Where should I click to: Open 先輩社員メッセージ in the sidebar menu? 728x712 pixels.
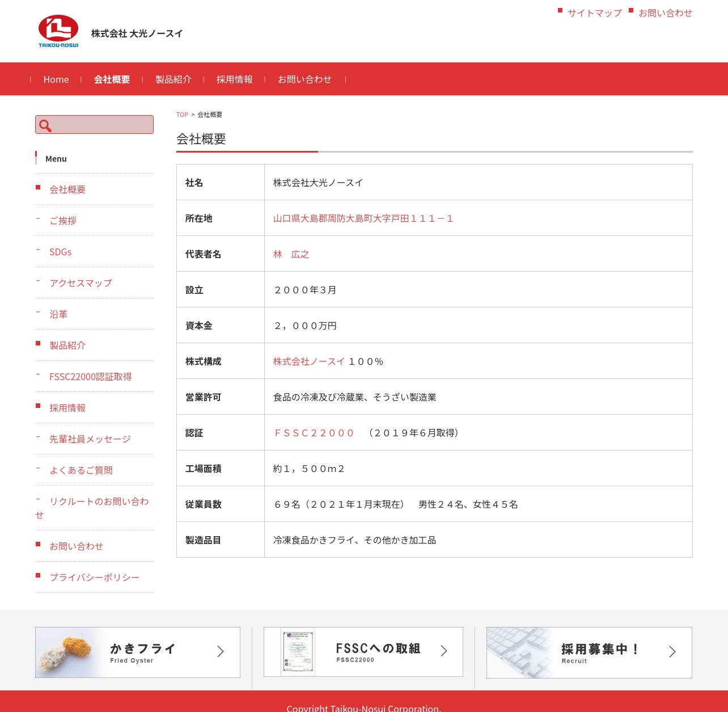(x=90, y=439)
